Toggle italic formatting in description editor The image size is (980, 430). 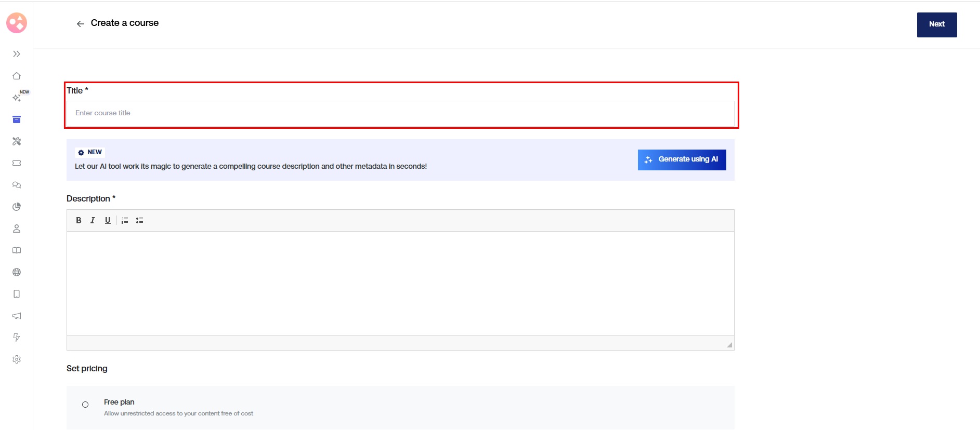[93, 220]
